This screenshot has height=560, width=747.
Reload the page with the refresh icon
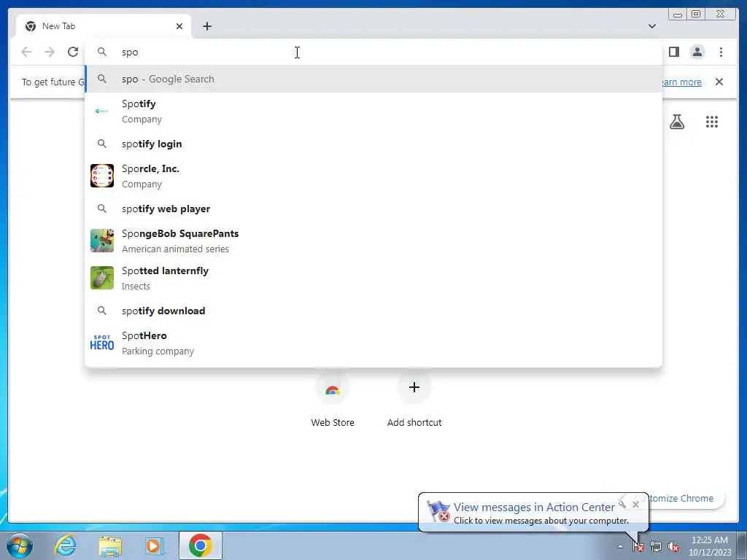point(73,52)
